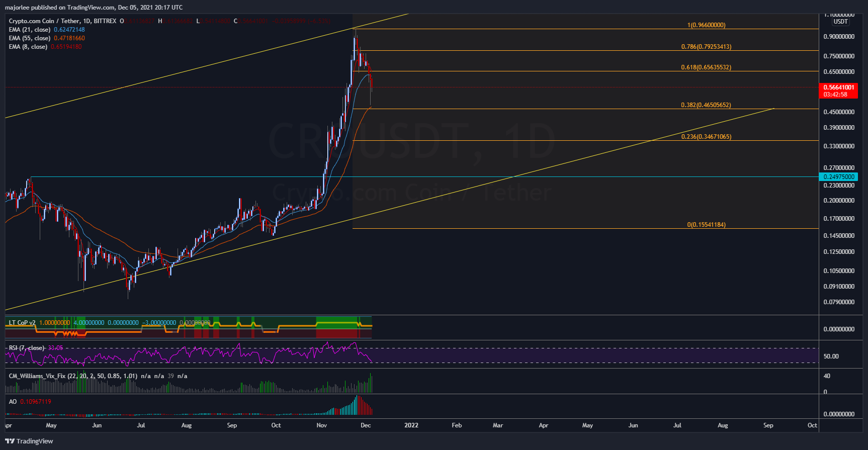
Task: Click the AO value 0.10967119
Action: (36, 402)
